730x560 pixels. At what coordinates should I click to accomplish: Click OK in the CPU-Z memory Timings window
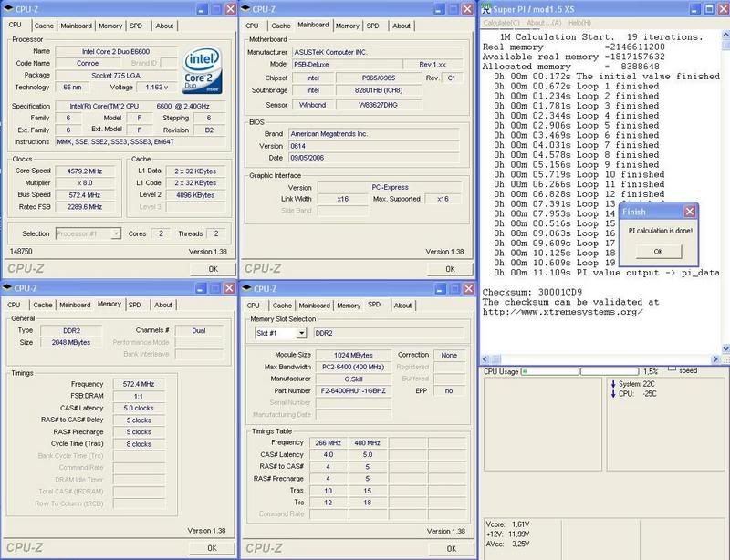(212, 548)
